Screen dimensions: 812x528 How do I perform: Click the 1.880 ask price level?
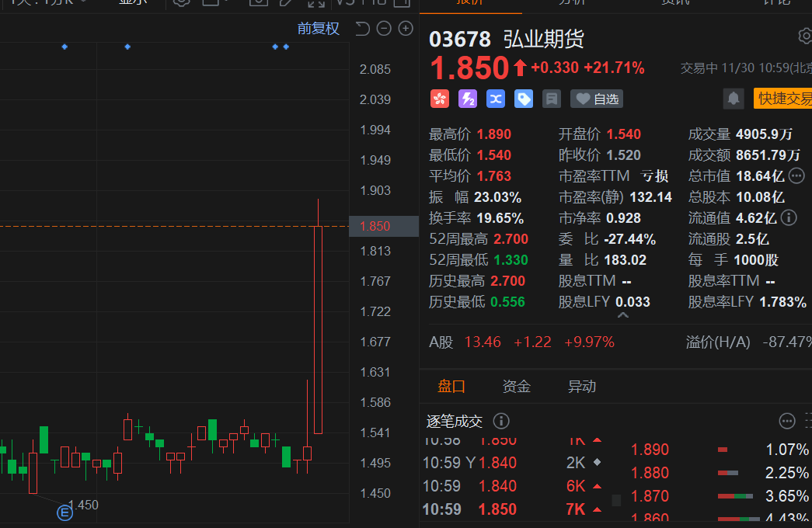[x=650, y=473]
